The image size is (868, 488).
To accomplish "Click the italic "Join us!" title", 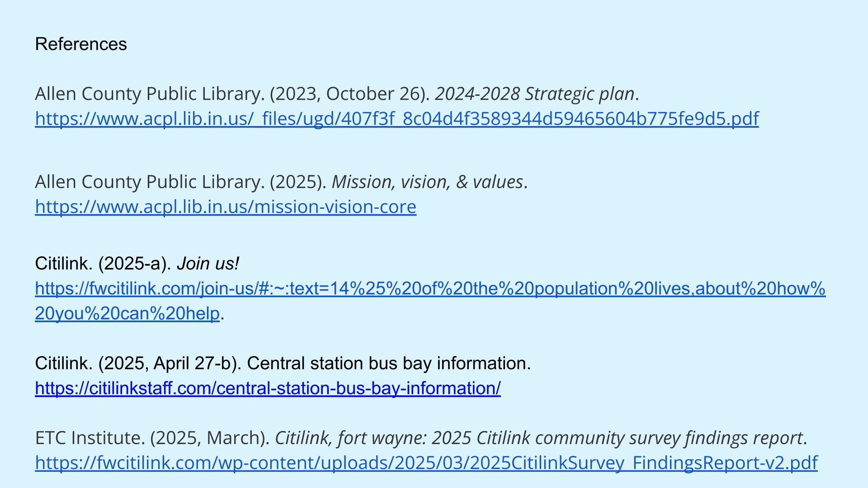I will 208,264.
